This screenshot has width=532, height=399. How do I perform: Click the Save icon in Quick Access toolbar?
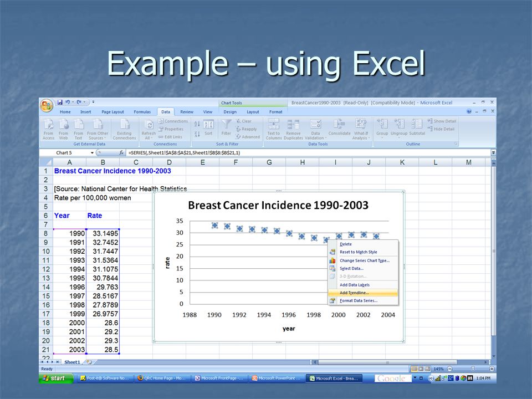[x=60, y=102]
